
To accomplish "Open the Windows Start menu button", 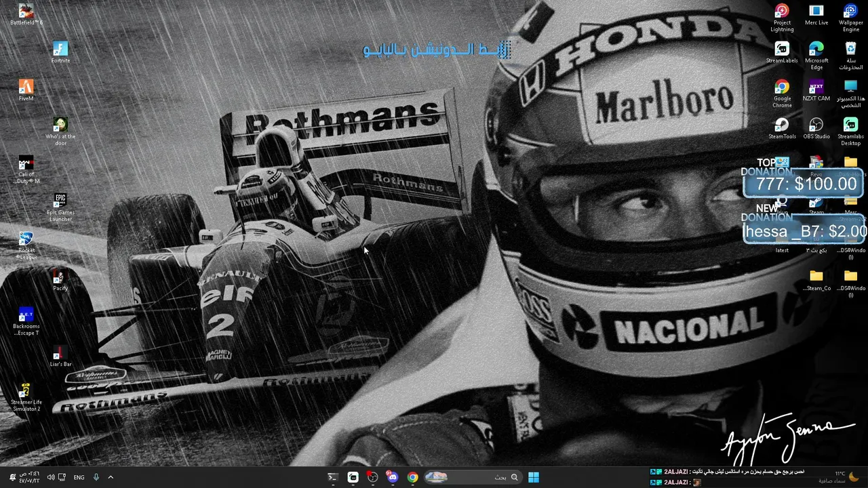I will pos(534,477).
